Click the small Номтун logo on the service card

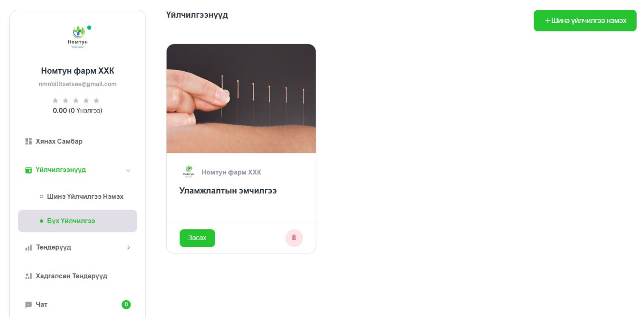point(188,172)
